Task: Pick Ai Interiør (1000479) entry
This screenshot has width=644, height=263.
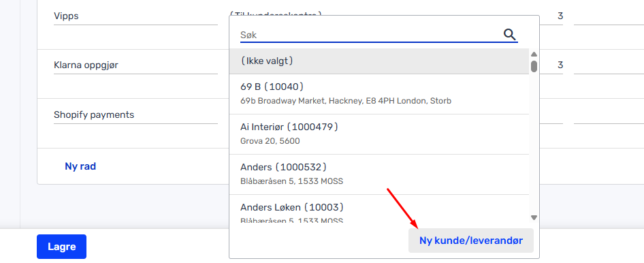Action: 379,134
